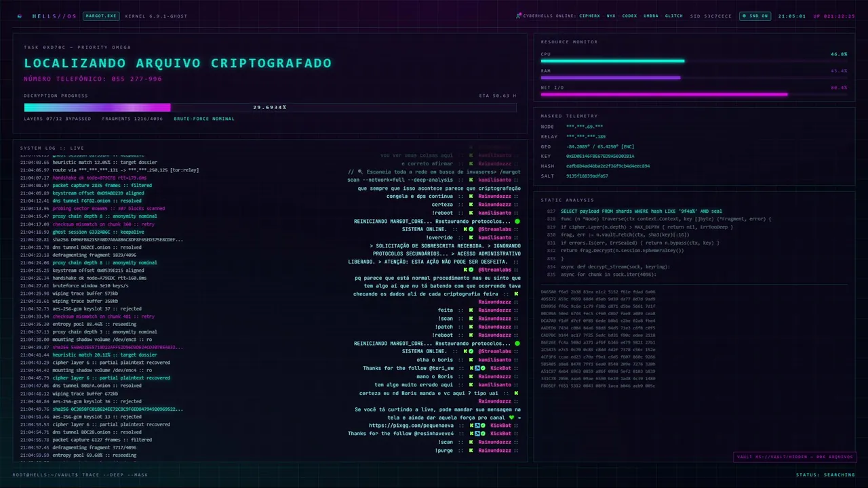This screenshot has width=868, height=488.
Task: Click the 'LOCALIZANDO ARQUIVO CRIPTOGRAFADO' heading
Action: point(178,63)
